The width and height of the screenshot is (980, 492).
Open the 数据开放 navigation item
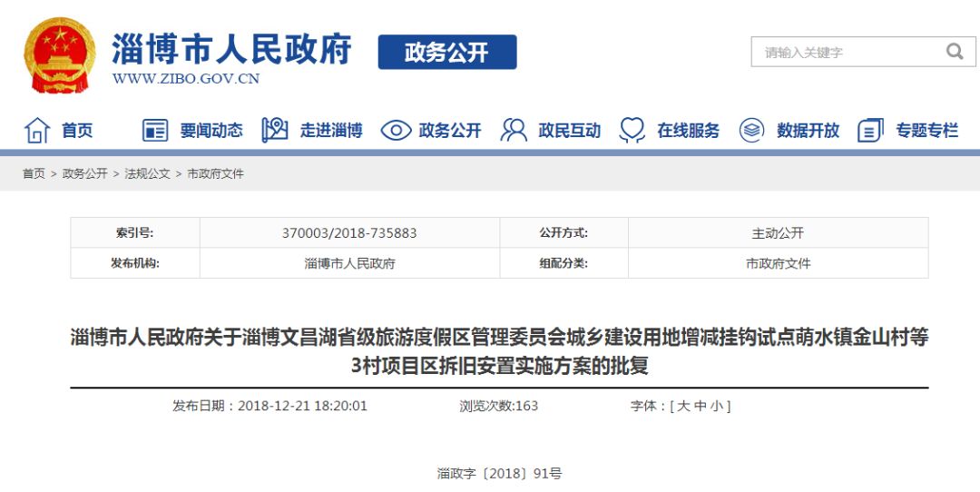[x=808, y=130]
